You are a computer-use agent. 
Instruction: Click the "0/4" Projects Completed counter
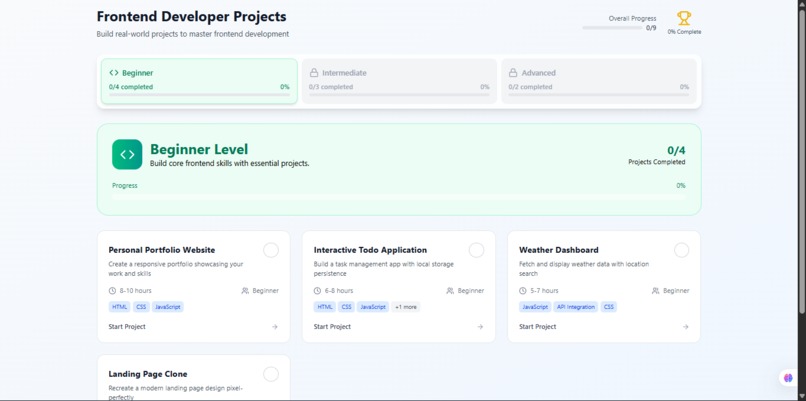676,151
